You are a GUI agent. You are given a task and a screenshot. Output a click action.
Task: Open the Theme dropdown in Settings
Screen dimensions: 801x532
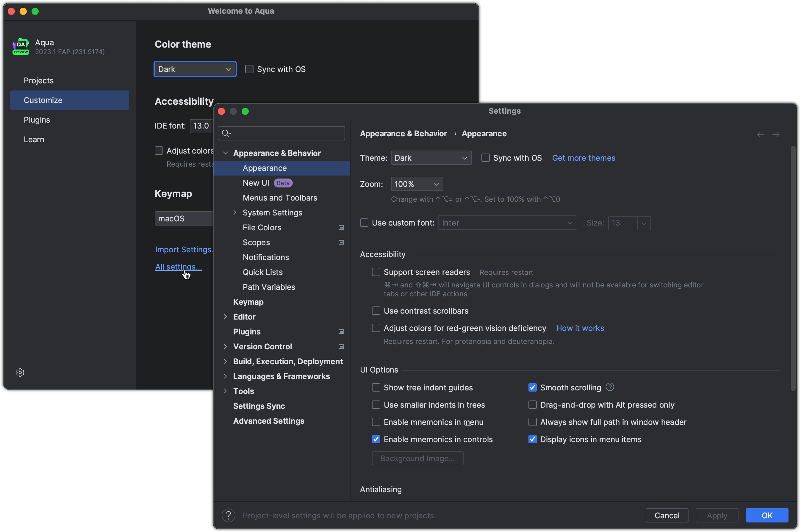coord(431,158)
